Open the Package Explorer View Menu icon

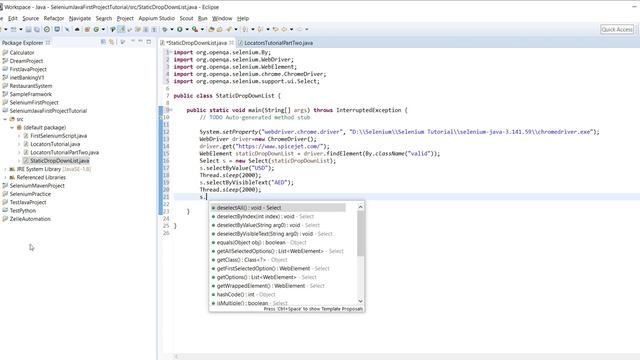[123, 42]
